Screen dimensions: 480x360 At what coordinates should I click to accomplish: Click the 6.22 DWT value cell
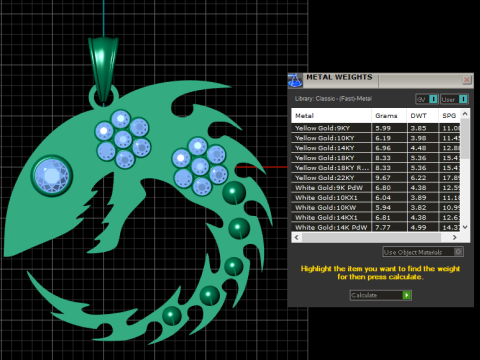[422, 178]
